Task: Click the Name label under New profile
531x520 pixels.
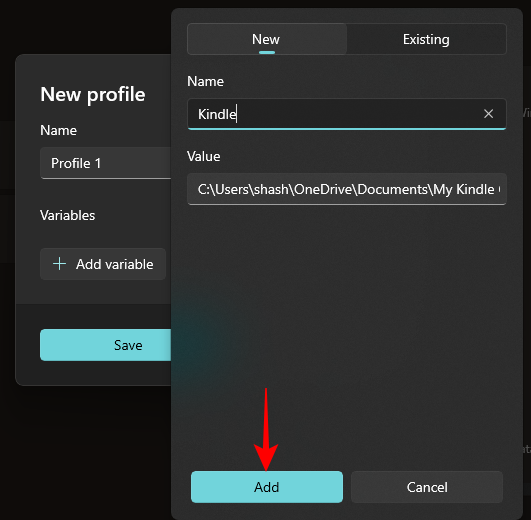Action: [58, 130]
